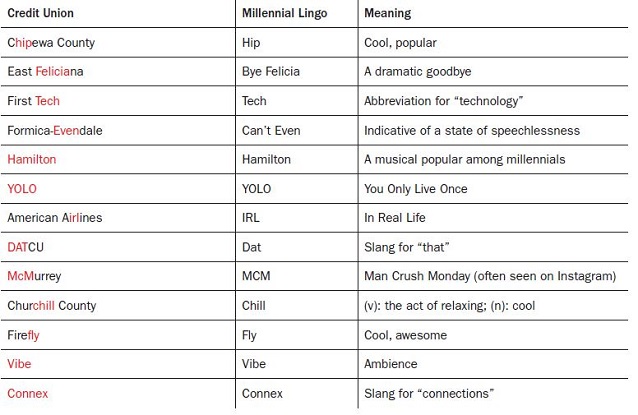The width and height of the screenshot is (638, 415).
Task: Click the Vibe credit union link
Action: coord(20,364)
